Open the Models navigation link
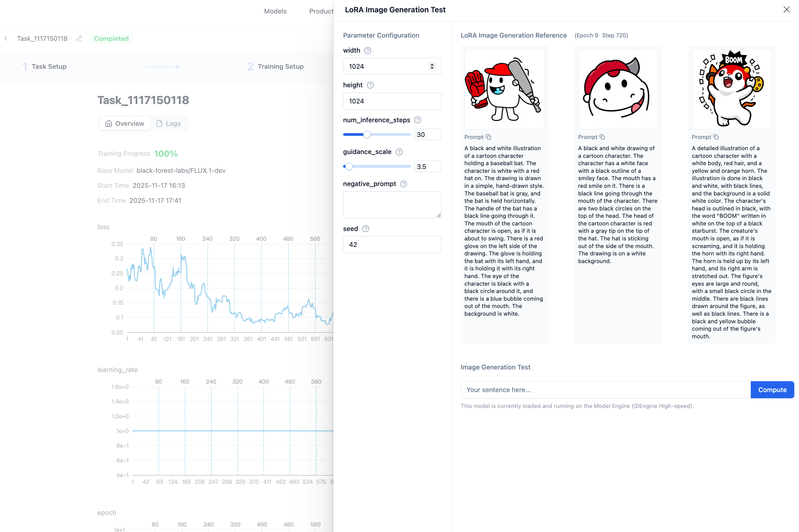 point(275,11)
